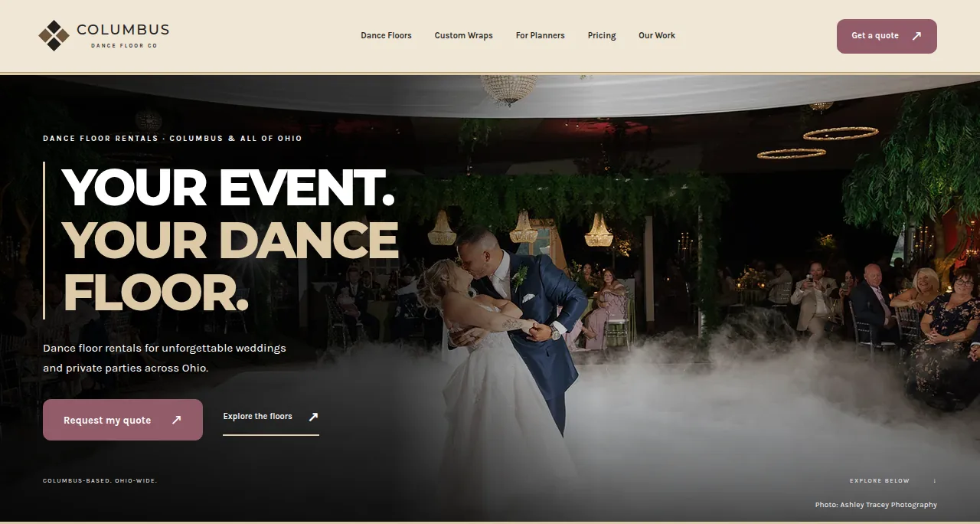Open the Pricing nav link

[x=602, y=35]
